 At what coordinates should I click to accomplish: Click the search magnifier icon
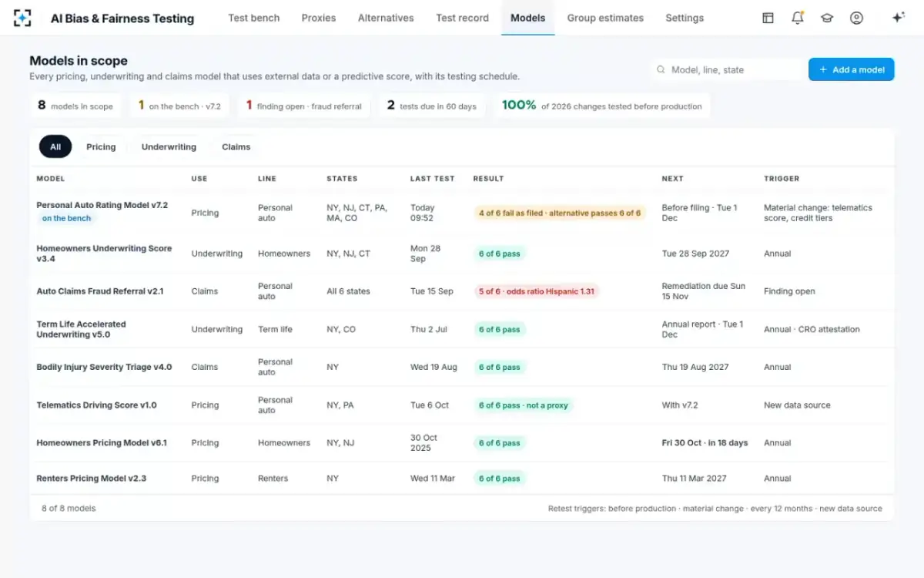[661, 69]
